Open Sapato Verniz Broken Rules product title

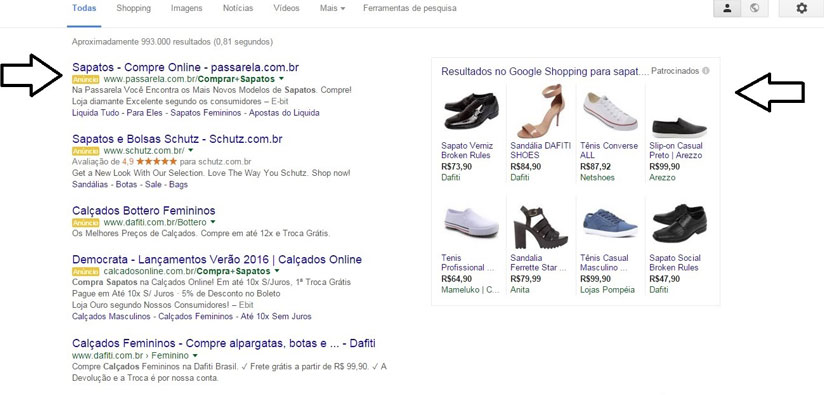466,151
